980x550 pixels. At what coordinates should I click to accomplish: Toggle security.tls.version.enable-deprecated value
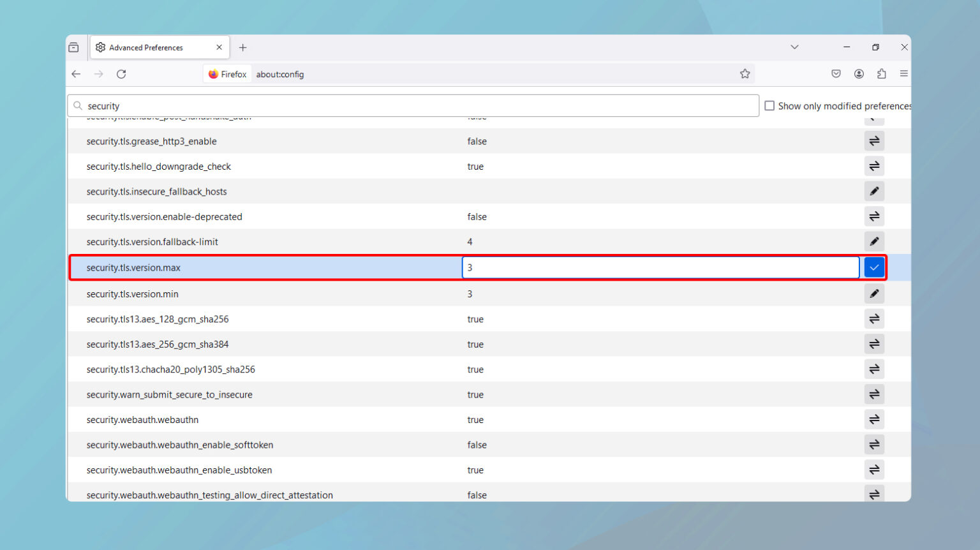[874, 217]
